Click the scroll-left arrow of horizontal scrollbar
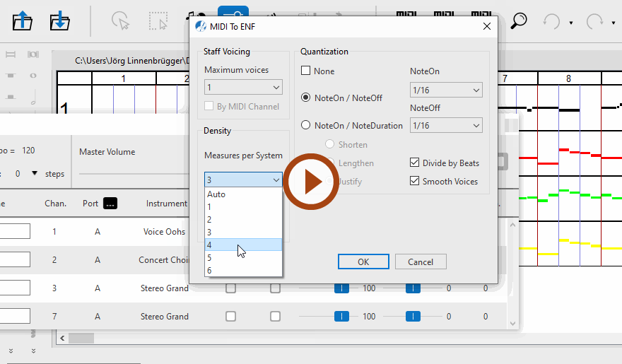 click(62, 339)
